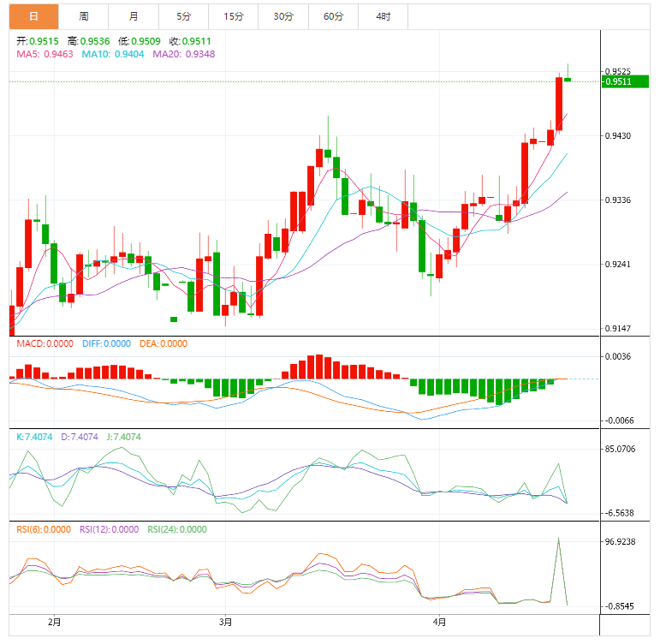Select the 4时 timeframe tab
This screenshot has height=644, width=660.
click(x=383, y=16)
